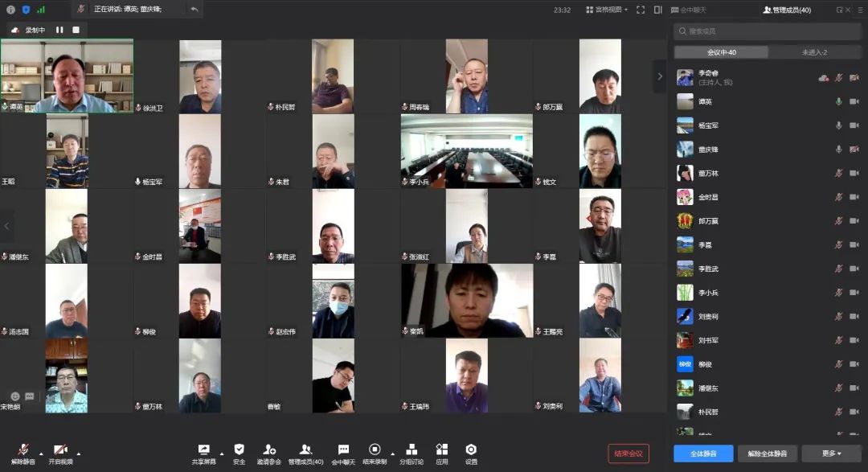The height and width of the screenshot is (472, 868).
Task: Click the 全体静音 mute all button
Action: click(x=703, y=454)
